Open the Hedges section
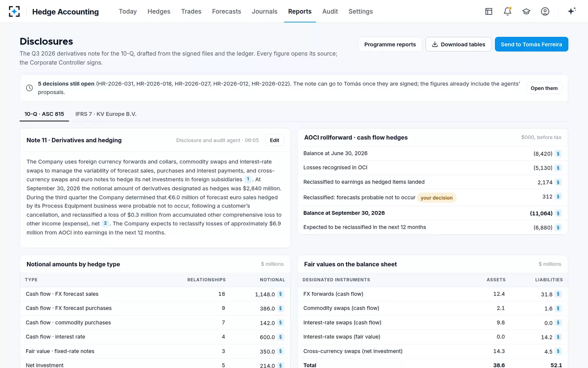Screen dimensions: 588x368 159,11
